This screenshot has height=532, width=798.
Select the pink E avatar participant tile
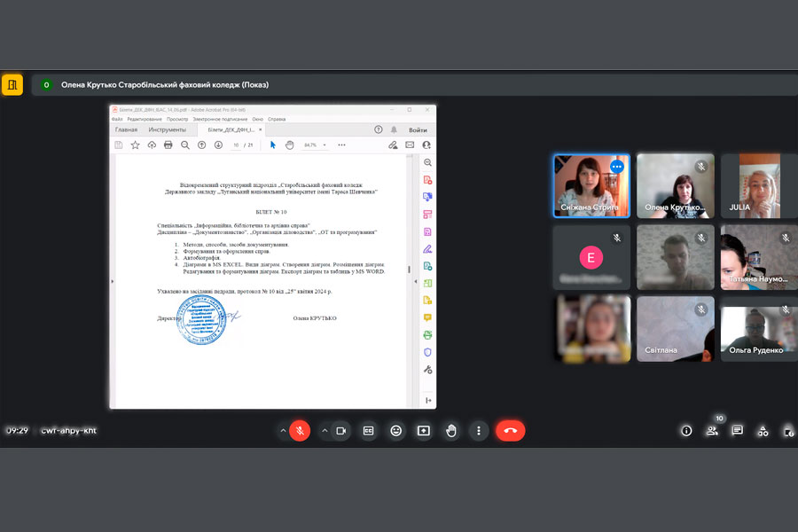pyautogui.click(x=591, y=258)
